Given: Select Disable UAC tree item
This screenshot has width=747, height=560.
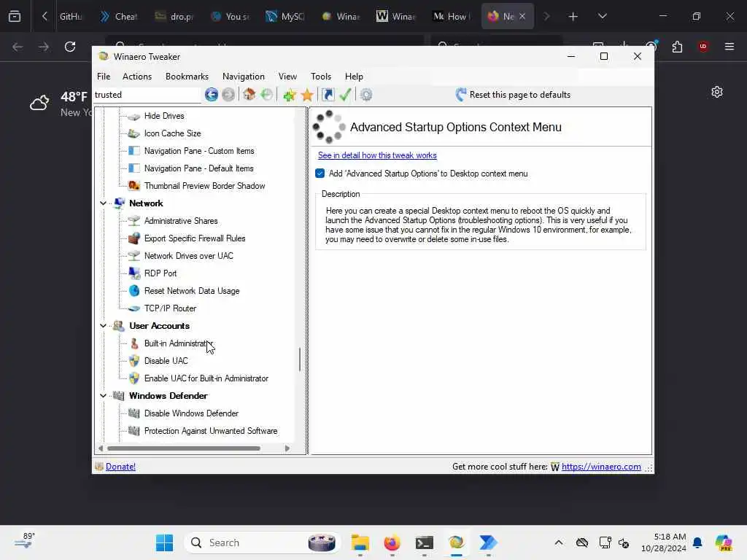Looking at the screenshot, I should pos(166,361).
